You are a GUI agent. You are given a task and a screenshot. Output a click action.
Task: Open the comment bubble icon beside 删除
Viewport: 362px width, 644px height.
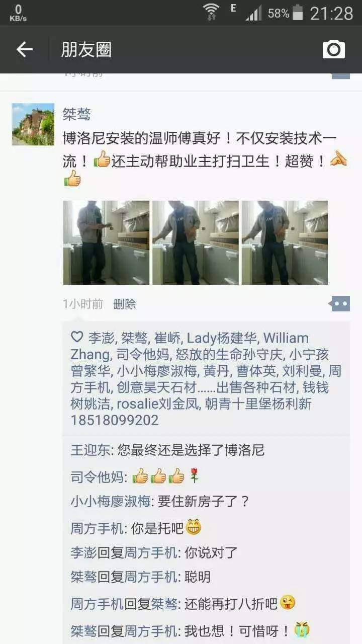(x=339, y=304)
